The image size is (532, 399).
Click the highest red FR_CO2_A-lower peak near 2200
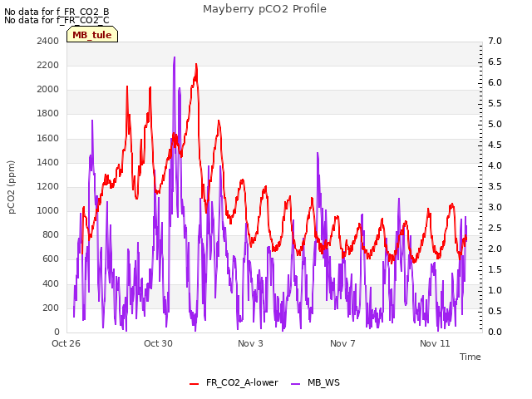pyautogui.click(x=196, y=65)
